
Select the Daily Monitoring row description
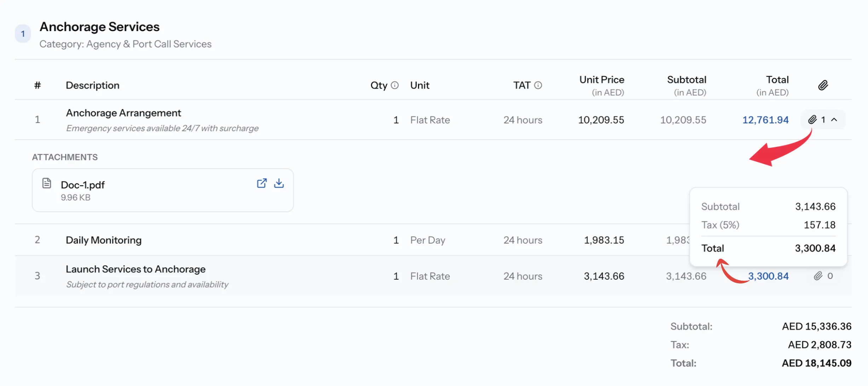point(104,240)
